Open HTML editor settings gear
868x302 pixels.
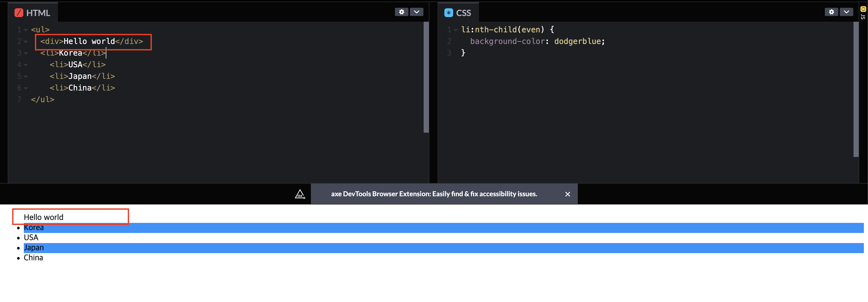(401, 12)
